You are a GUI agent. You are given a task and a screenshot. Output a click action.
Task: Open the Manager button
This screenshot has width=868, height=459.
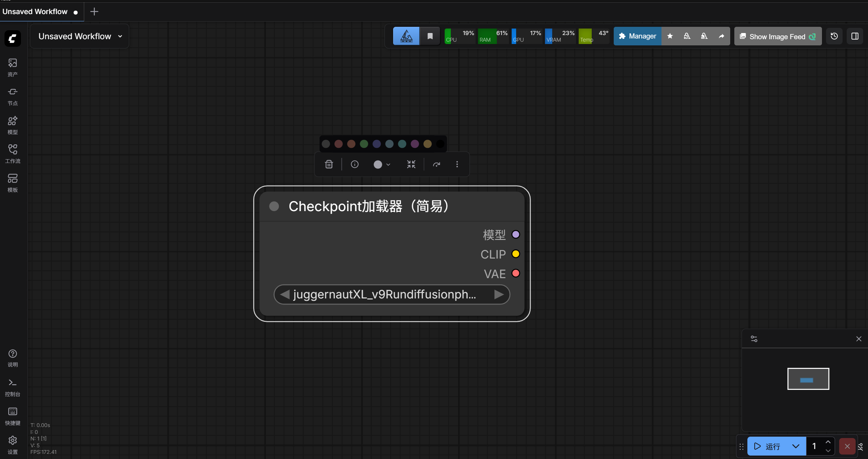[x=637, y=36]
